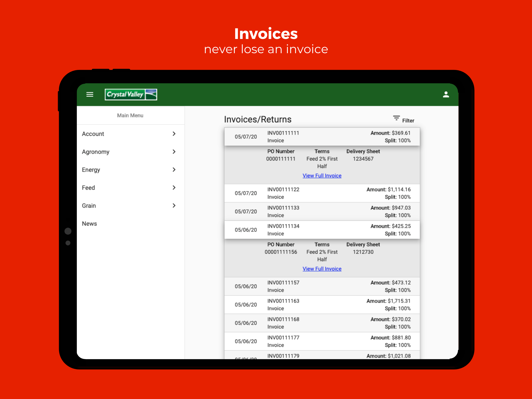Open the user profile icon
The width and height of the screenshot is (532, 399).
[x=446, y=94]
